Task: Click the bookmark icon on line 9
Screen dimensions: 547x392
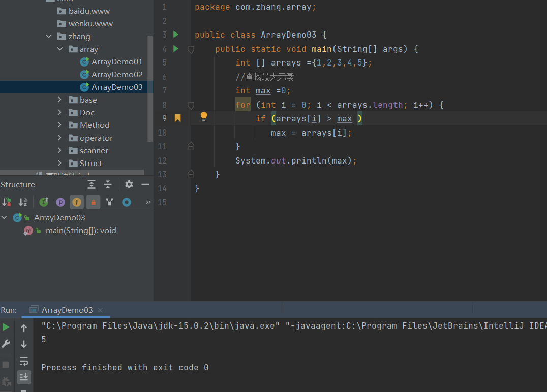Action: click(x=177, y=118)
